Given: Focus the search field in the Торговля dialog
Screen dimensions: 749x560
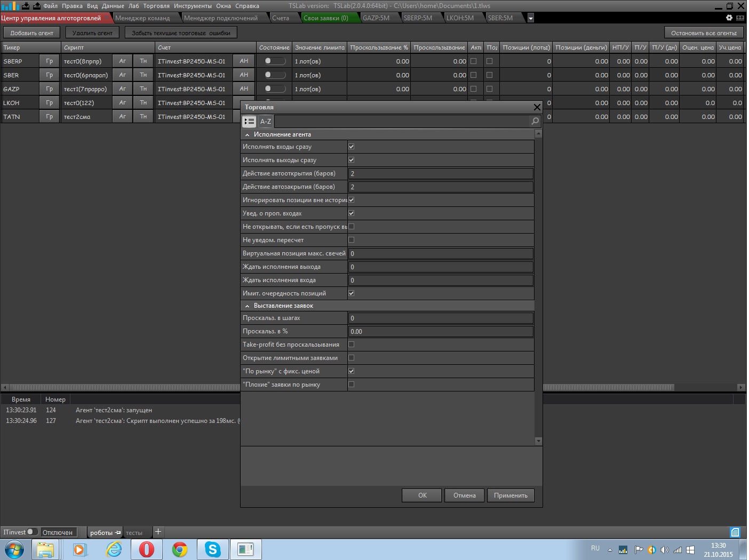Looking at the screenshot, I should click(x=402, y=122).
